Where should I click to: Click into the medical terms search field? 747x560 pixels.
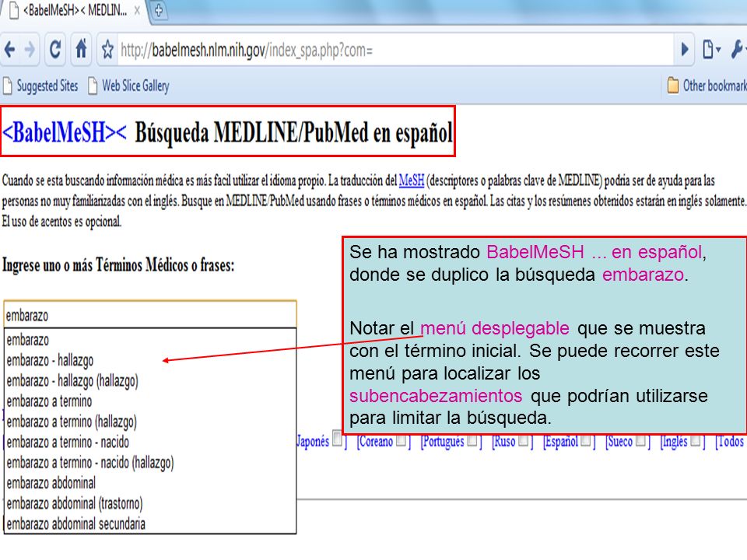pos(150,315)
